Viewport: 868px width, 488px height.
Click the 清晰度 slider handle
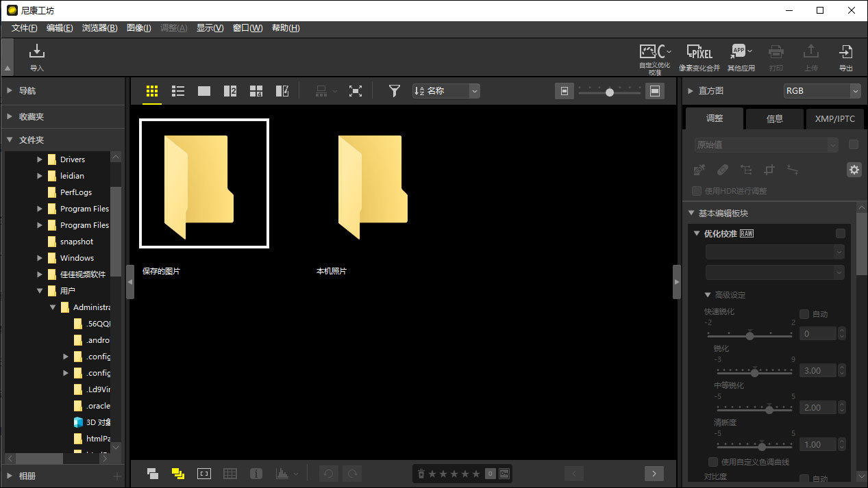[761, 446]
